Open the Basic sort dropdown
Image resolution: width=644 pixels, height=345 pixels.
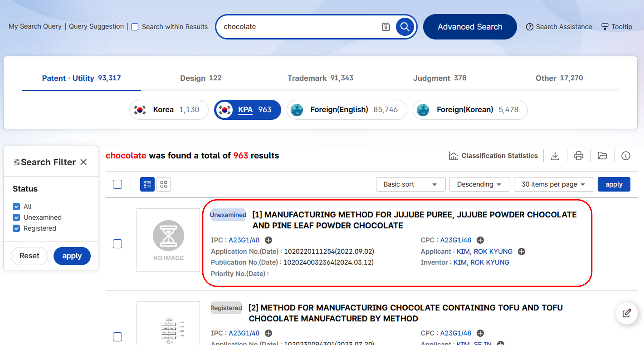point(410,184)
